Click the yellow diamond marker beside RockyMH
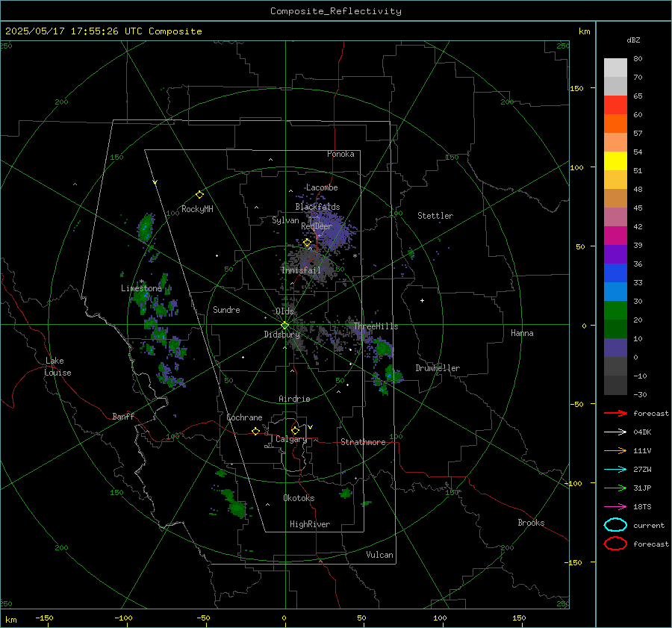672x628 pixels. point(199,195)
